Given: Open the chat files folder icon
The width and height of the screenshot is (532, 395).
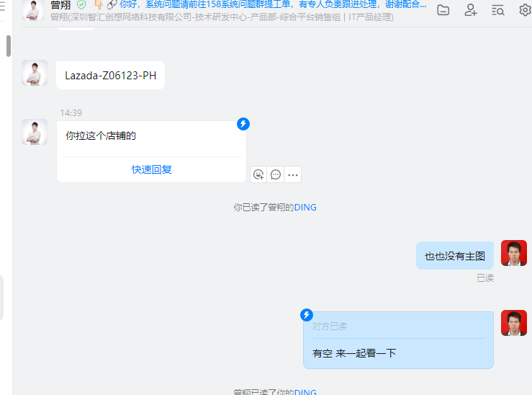Looking at the screenshot, I should pyautogui.click(x=443, y=10).
